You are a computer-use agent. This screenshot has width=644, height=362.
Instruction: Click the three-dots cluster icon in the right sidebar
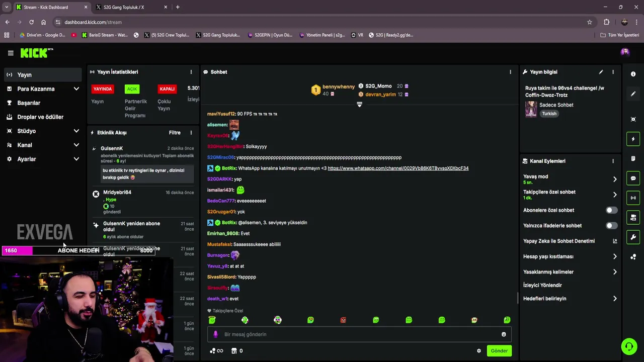[x=633, y=257]
